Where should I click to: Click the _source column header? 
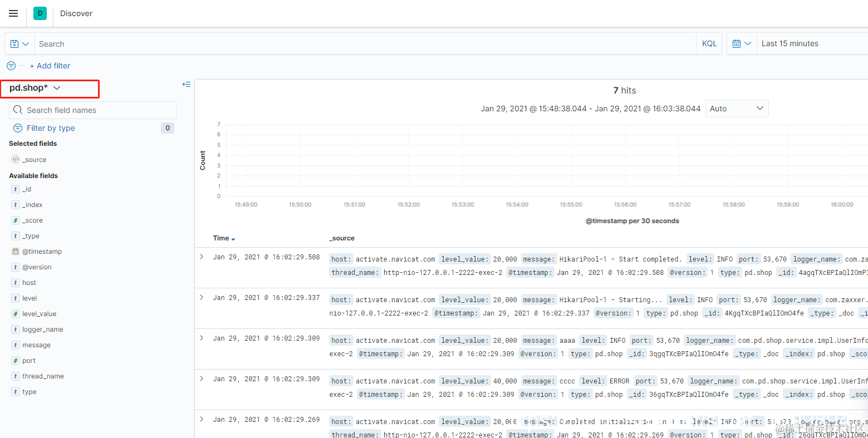click(342, 238)
